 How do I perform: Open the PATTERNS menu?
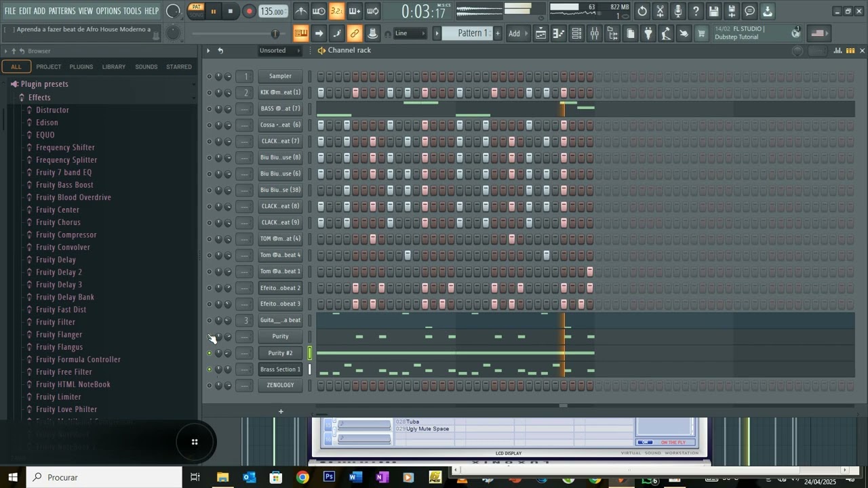point(62,11)
